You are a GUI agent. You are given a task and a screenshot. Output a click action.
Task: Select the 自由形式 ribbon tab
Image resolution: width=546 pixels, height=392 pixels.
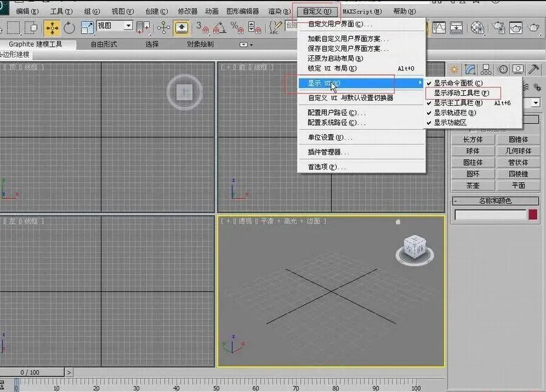pos(104,44)
